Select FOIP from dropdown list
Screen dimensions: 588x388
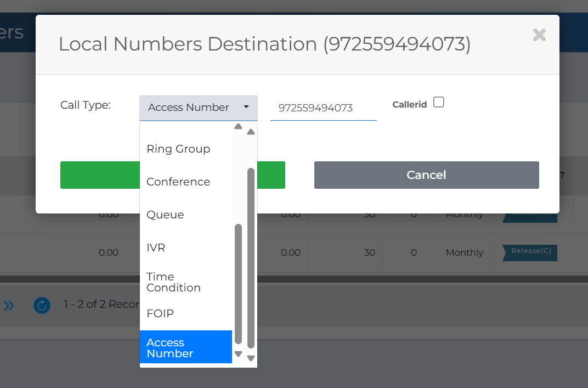(x=186, y=314)
